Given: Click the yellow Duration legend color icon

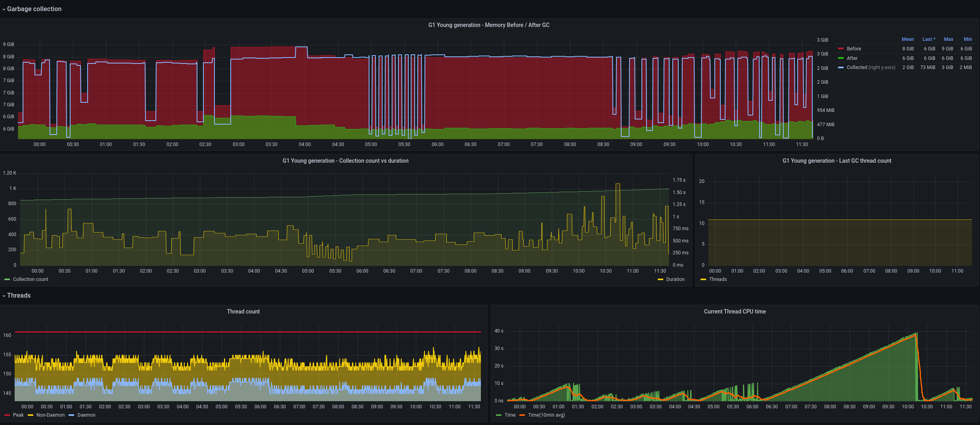Looking at the screenshot, I should tap(660, 279).
